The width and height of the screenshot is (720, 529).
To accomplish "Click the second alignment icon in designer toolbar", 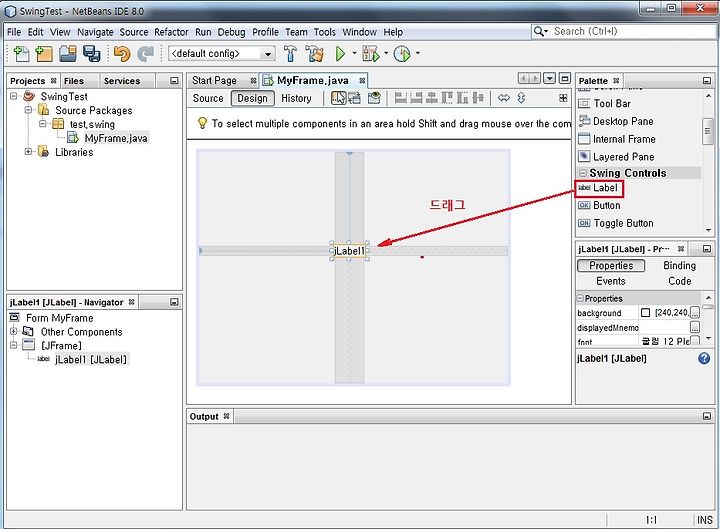I will click(x=416, y=98).
